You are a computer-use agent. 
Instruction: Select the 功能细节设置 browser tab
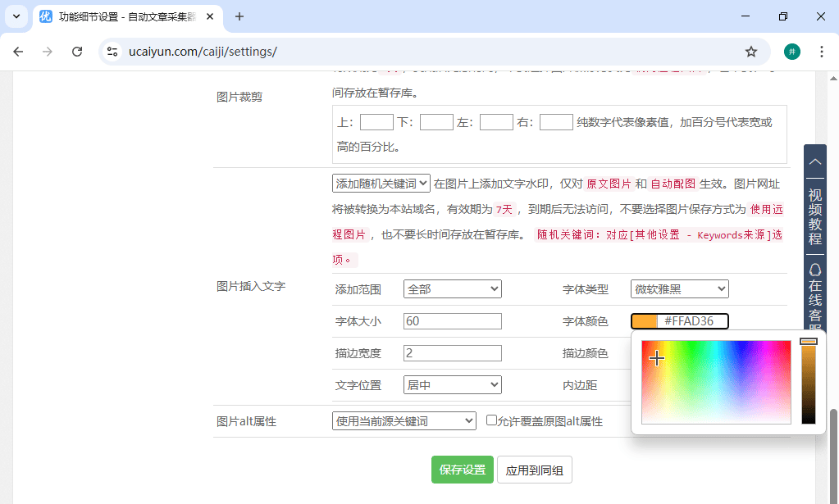click(x=123, y=16)
